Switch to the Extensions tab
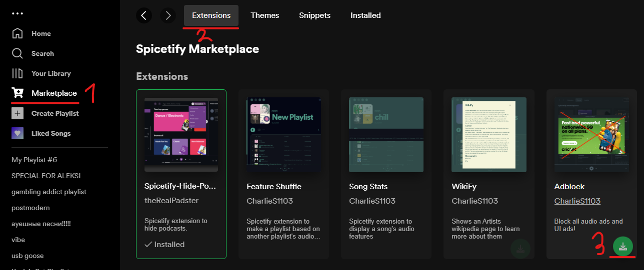The height and width of the screenshot is (270, 644). coord(211,15)
